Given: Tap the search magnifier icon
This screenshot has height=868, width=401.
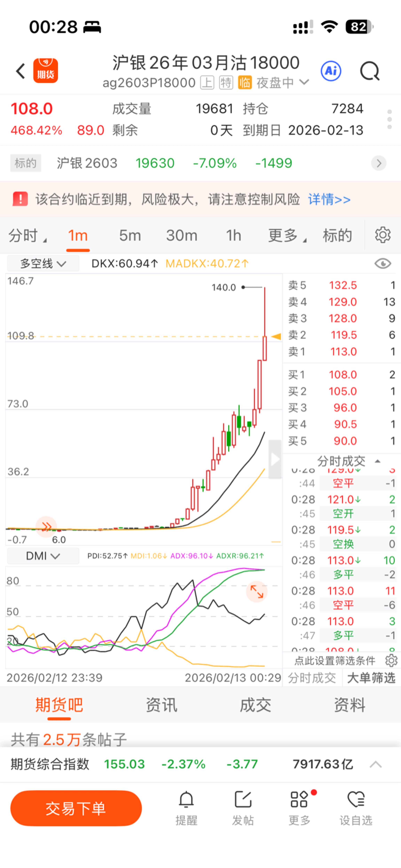Looking at the screenshot, I should (370, 71).
